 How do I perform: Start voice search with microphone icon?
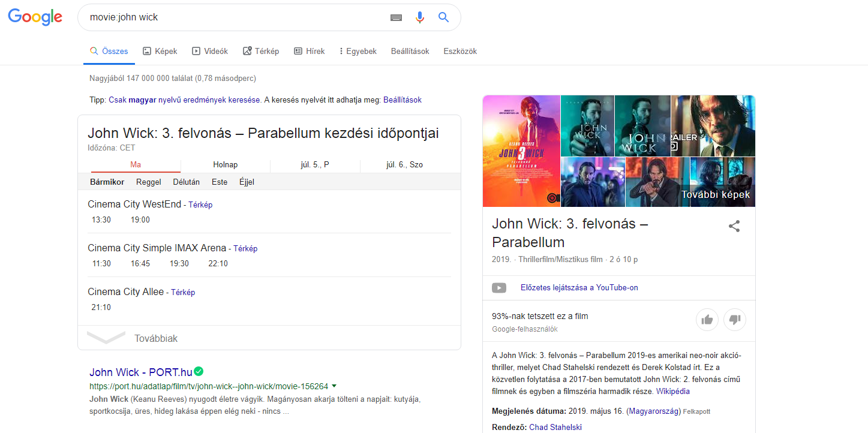click(x=420, y=17)
